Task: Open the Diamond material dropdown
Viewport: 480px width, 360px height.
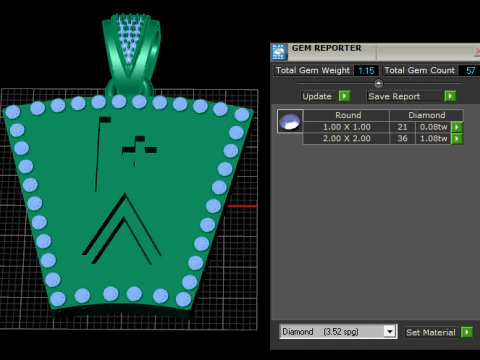Action: tap(389, 332)
